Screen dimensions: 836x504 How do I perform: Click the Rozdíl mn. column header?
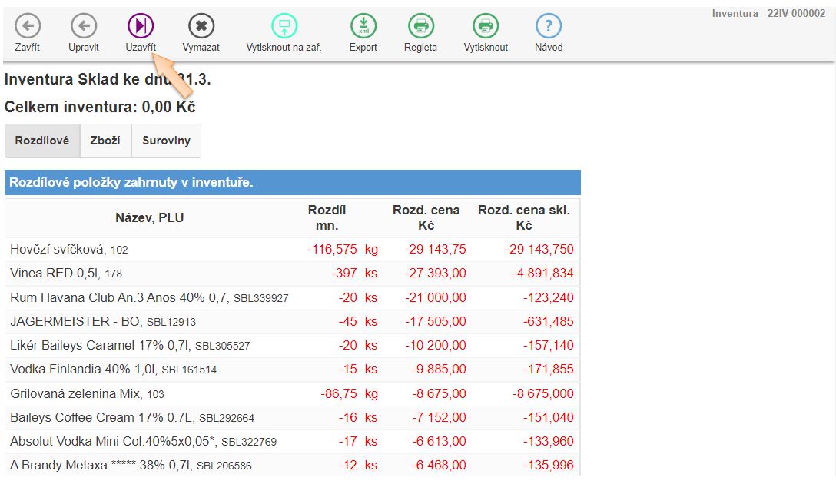click(x=327, y=218)
